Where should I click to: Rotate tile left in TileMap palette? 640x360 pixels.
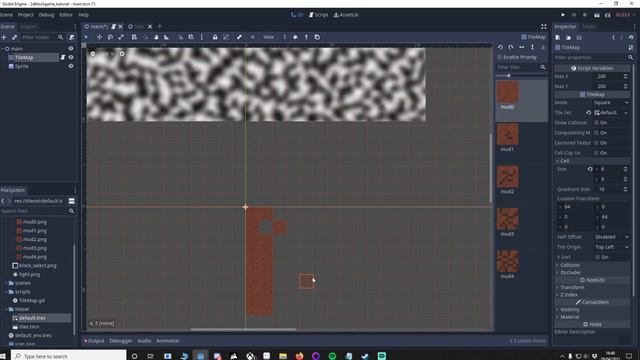[500, 47]
